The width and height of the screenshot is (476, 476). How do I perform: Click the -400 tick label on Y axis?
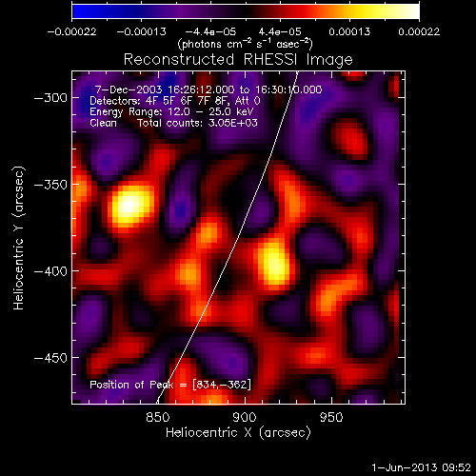pos(50,271)
